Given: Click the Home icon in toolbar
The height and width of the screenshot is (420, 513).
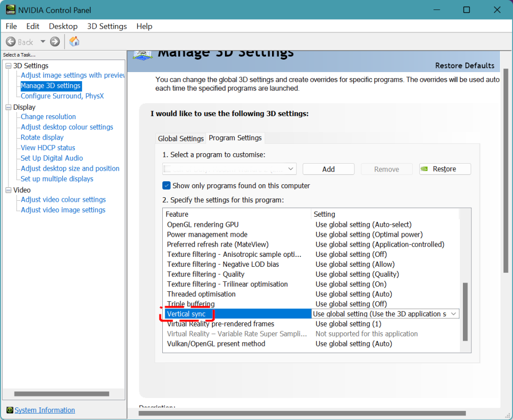Looking at the screenshot, I should [x=74, y=41].
